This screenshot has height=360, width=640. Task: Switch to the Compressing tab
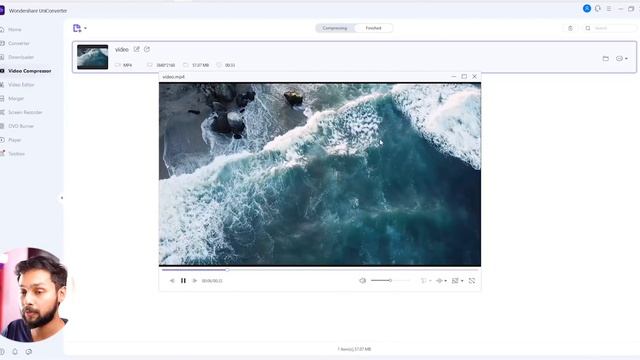[335, 28]
